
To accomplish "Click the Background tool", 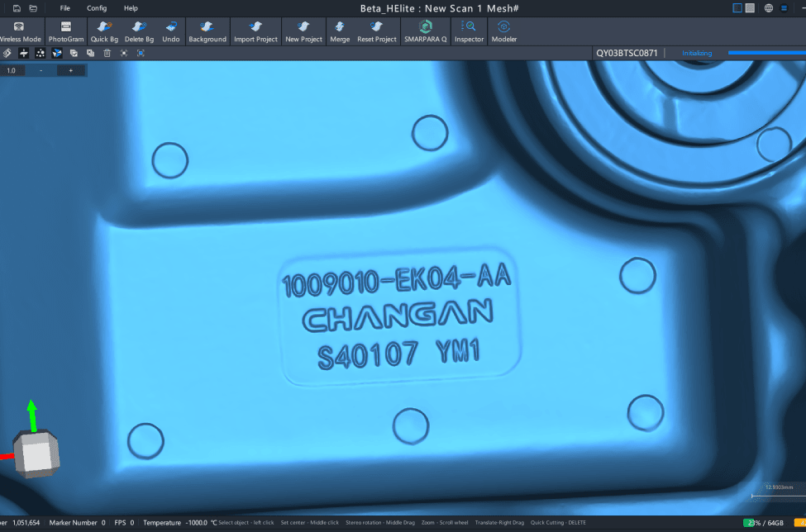I will point(207,32).
